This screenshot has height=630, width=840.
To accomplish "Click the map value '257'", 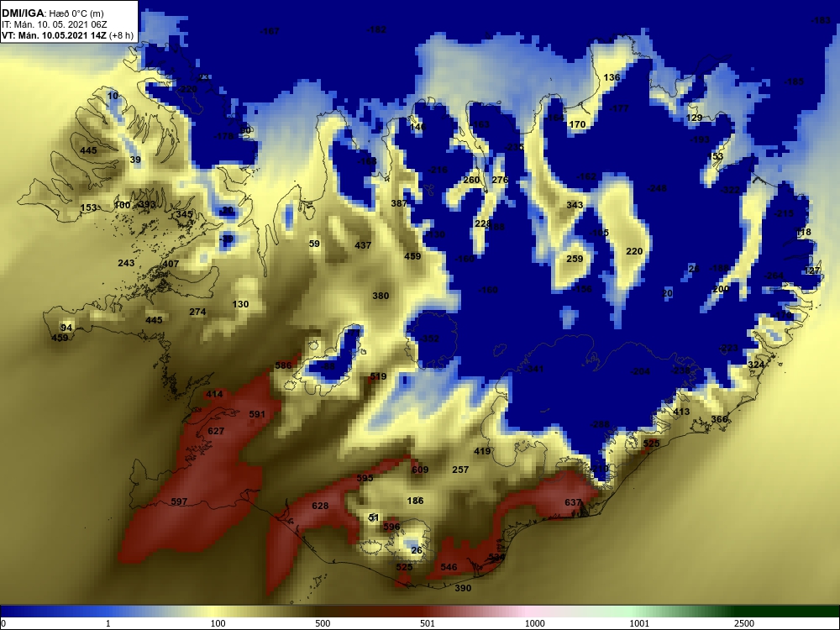I will 460,470.
